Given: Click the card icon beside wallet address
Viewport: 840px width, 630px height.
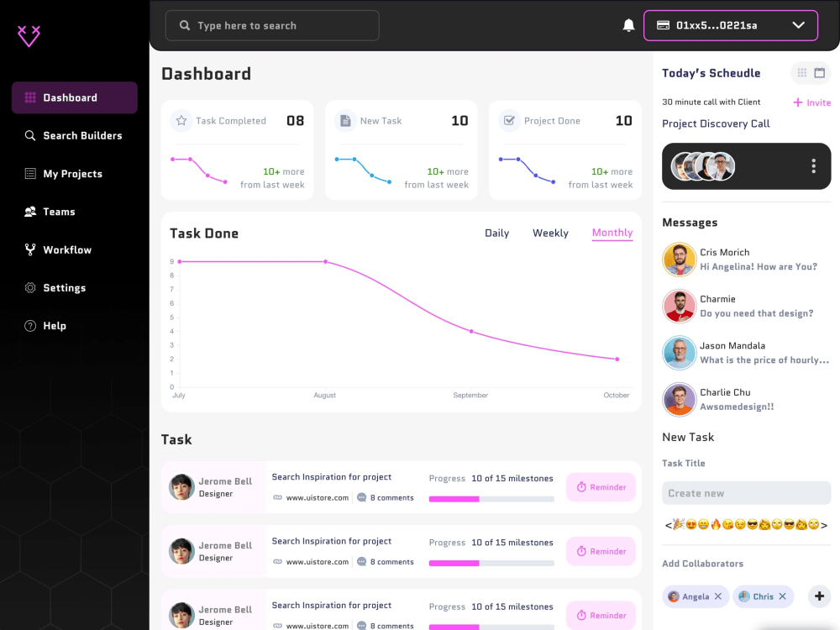Looking at the screenshot, I should (663, 25).
